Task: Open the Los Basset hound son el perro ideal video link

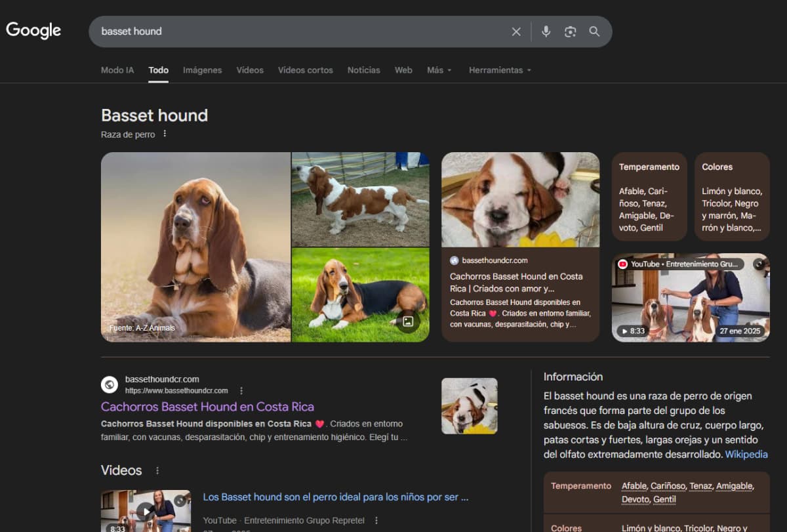Action: point(336,497)
